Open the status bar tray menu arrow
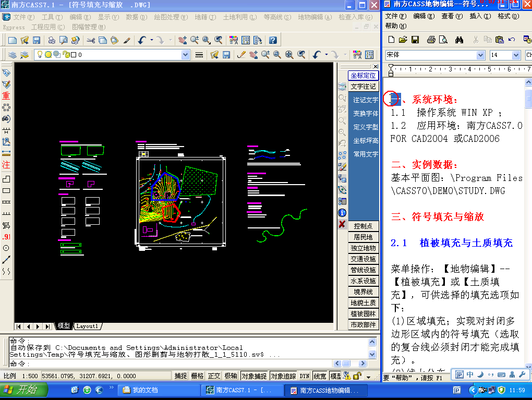Image resolution: width=532 pixels, height=400 pixels. (x=368, y=377)
